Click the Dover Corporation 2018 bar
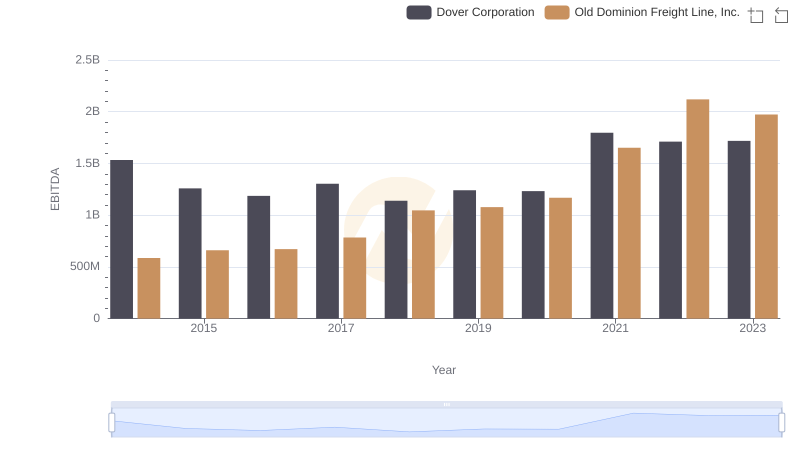 (x=396, y=260)
